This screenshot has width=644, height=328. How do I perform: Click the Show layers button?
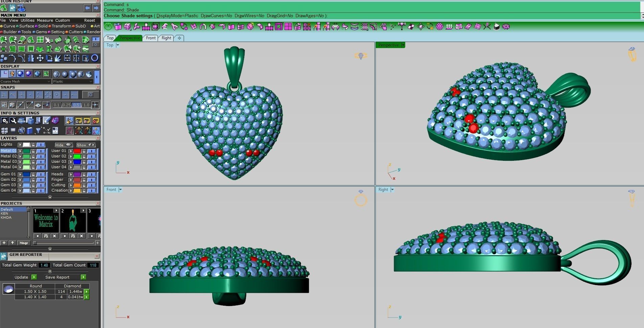(86, 145)
